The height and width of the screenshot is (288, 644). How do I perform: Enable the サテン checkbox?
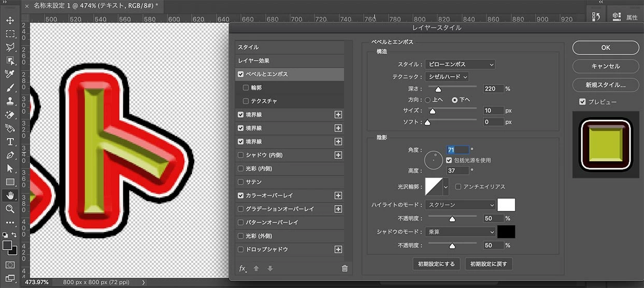[x=240, y=182]
